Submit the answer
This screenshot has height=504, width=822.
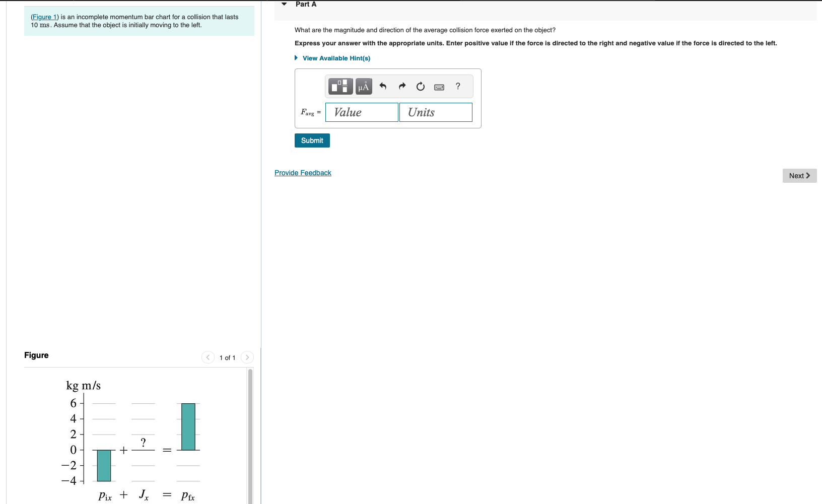[312, 140]
